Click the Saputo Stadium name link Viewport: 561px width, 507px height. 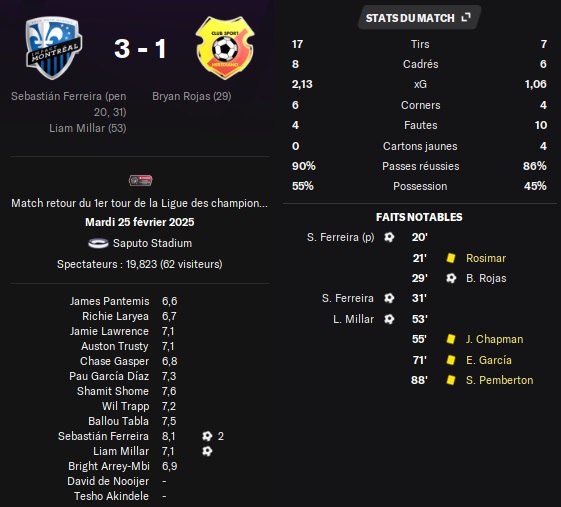pyautogui.click(x=152, y=243)
